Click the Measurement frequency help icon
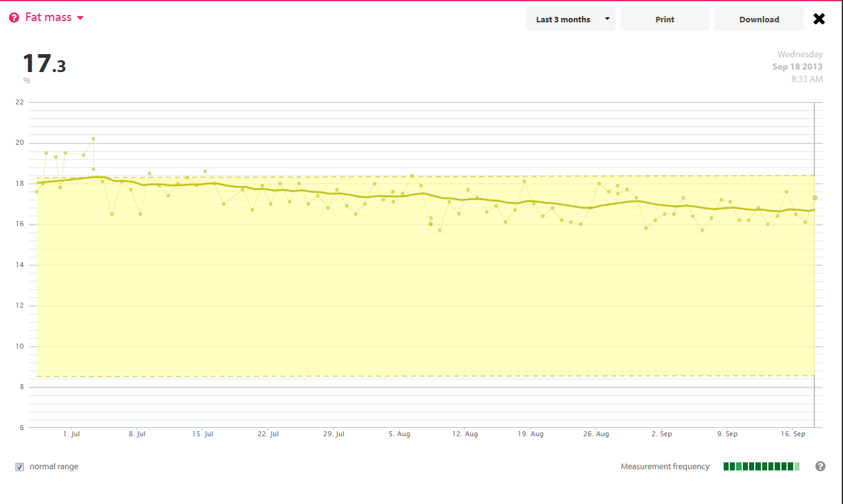This screenshot has height=504, width=843. coord(820,466)
